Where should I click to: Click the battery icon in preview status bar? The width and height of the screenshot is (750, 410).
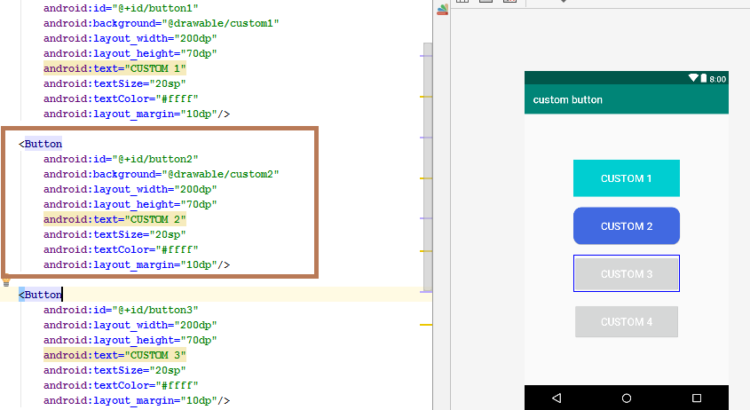click(x=704, y=78)
